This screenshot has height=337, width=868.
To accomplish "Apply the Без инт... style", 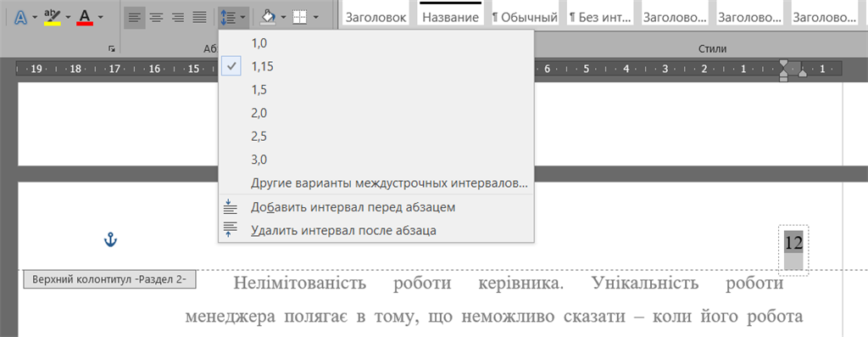I will tap(600, 14).
